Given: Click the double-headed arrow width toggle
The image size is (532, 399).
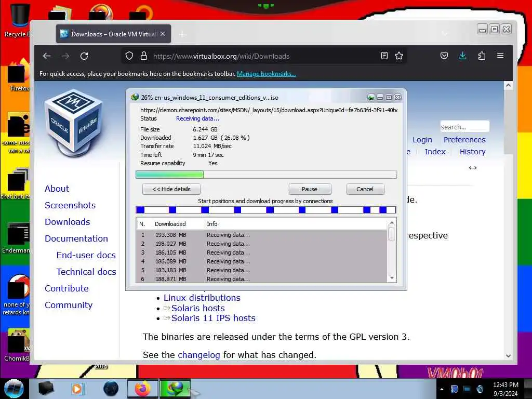Looking at the screenshot, I should 473,168.
